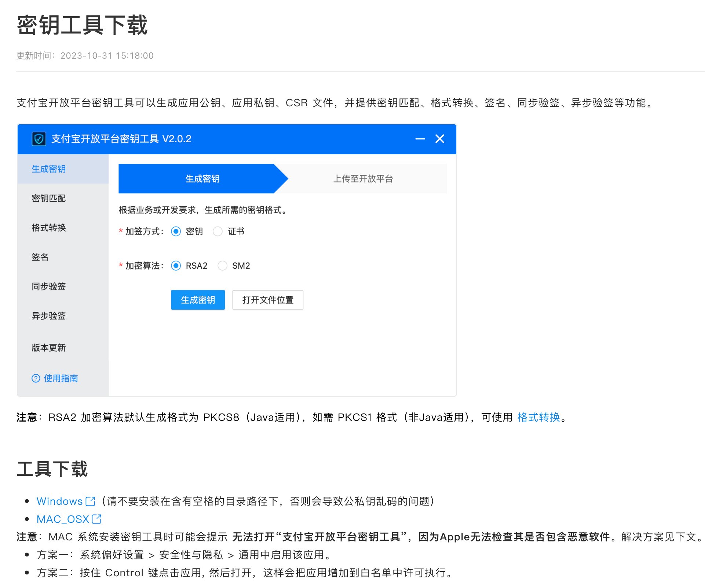Open the 版本更新 sidebar item
705x588 pixels.
pos(49,348)
